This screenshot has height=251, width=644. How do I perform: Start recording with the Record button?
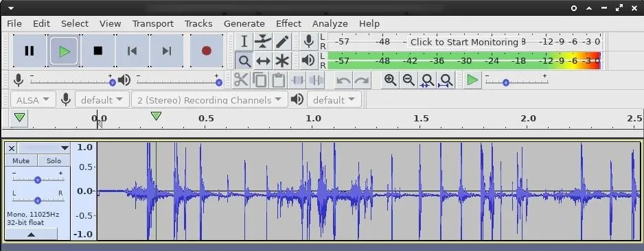206,51
